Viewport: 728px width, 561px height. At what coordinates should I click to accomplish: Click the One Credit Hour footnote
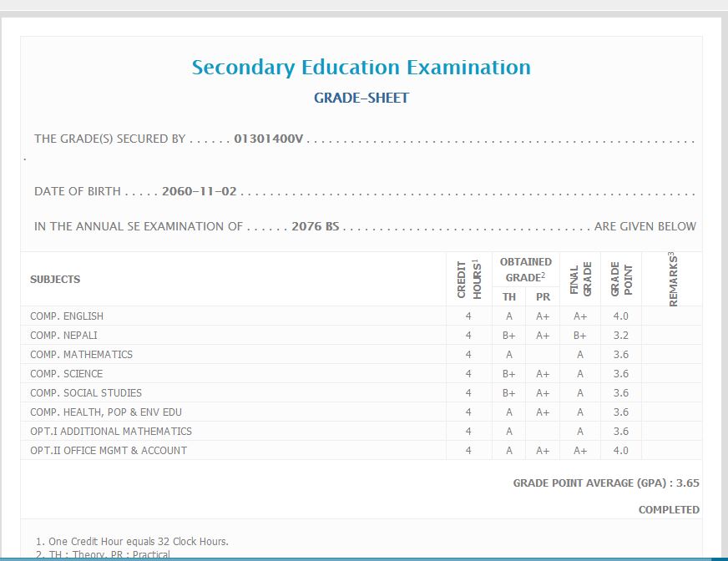132,541
